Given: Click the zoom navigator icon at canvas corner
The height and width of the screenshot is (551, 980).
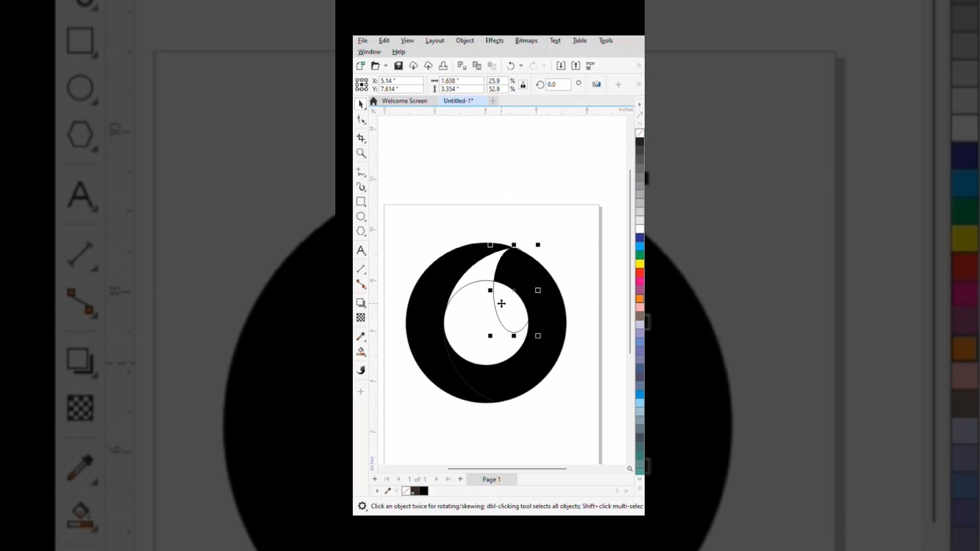Looking at the screenshot, I should (x=629, y=468).
